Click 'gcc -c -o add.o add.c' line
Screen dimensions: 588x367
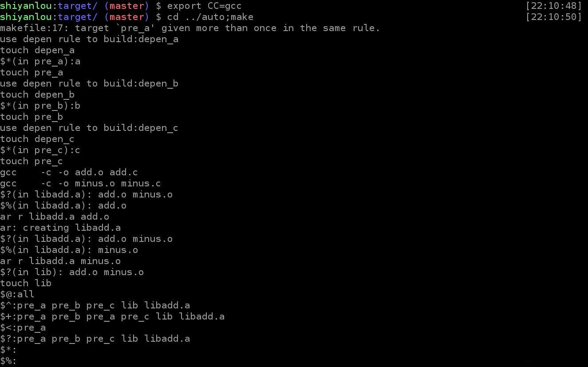[69, 172]
